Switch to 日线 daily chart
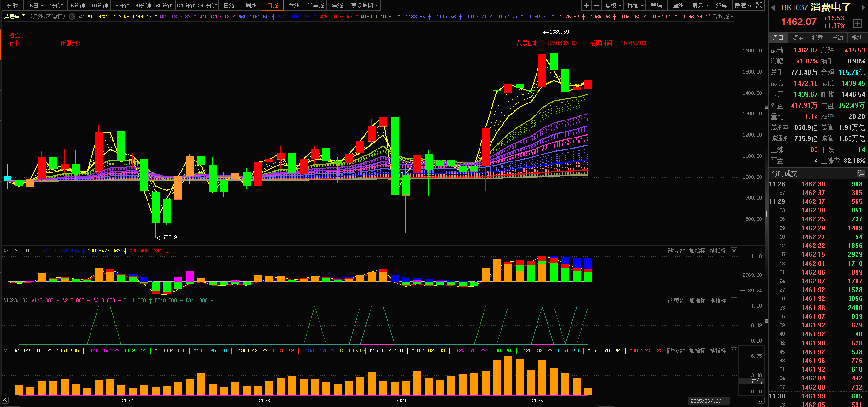868x407 pixels. 229,6
